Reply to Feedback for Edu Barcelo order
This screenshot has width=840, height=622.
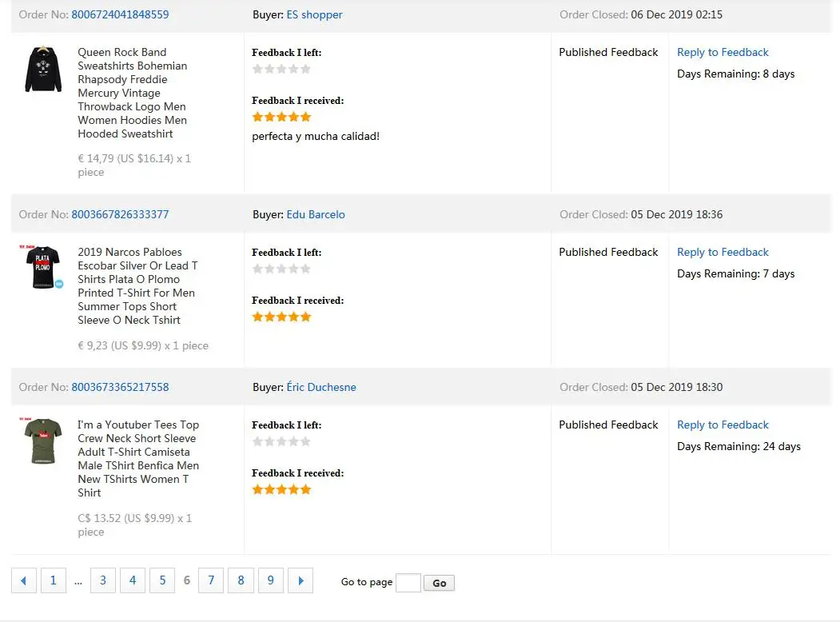pyautogui.click(x=723, y=252)
